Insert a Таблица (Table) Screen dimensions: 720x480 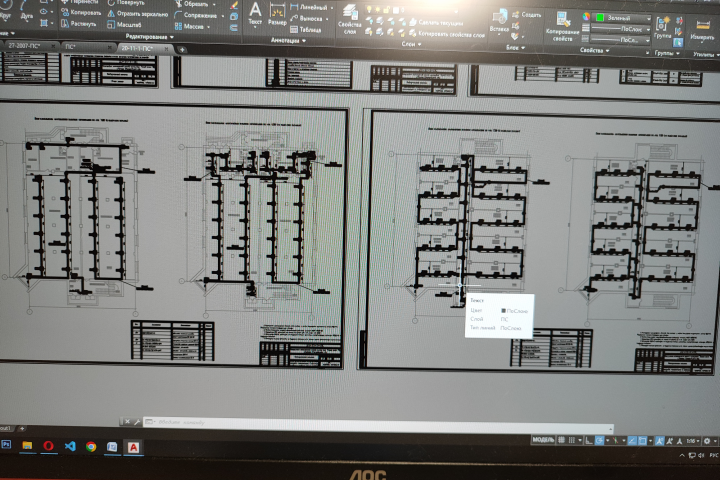pyautogui.click(x=306, y=30)
